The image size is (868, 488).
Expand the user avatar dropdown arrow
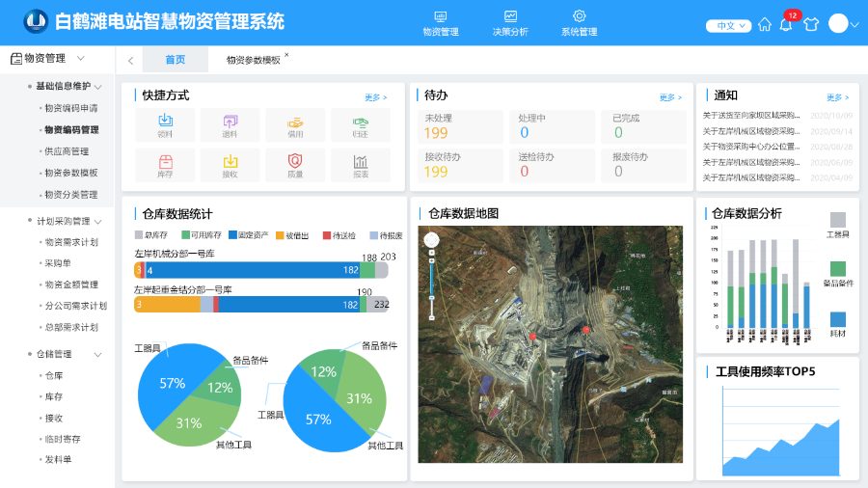854,25
